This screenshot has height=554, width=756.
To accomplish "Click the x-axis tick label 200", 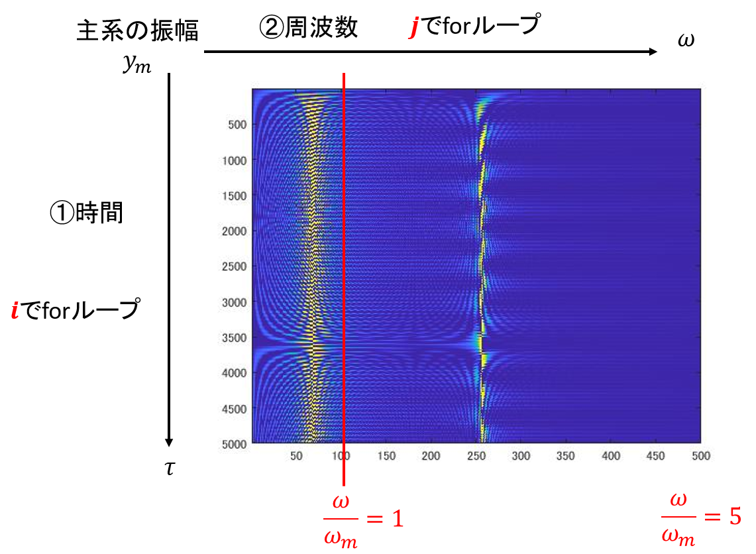I will click(x=431, y=456).
